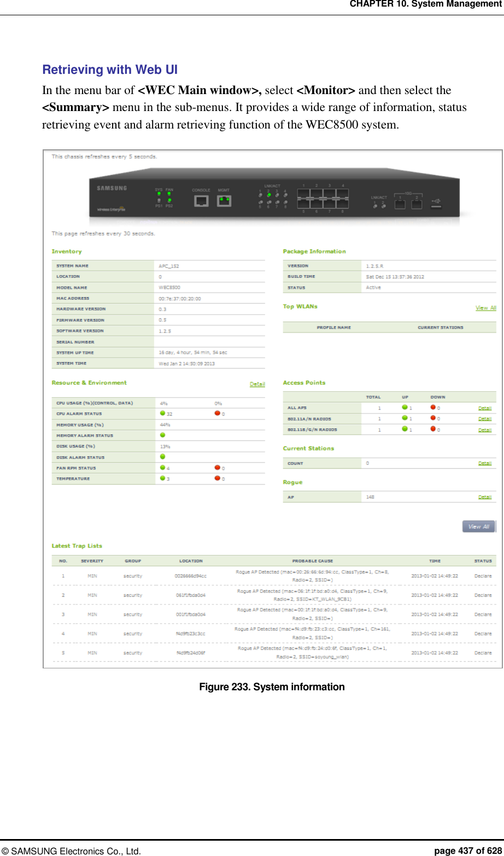The width and height of the screenshot is (504, 856).
Task: Select the CONSOLE port on the chassis image
Action: [x=201, y=201]
